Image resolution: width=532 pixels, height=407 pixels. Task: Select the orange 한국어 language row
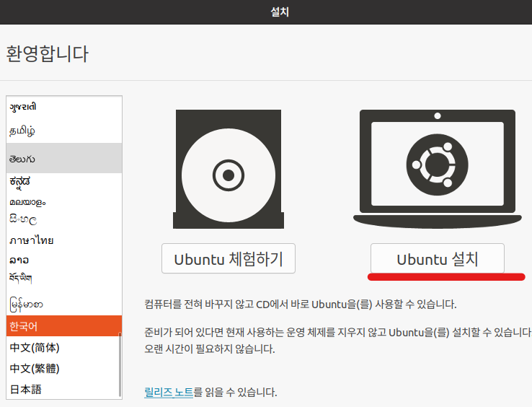click(x=63, y=325)
